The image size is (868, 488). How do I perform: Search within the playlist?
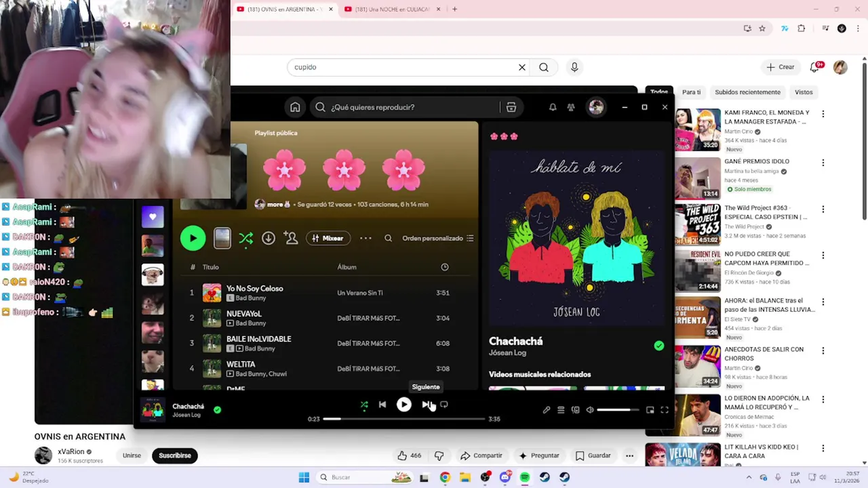[388, 238]
